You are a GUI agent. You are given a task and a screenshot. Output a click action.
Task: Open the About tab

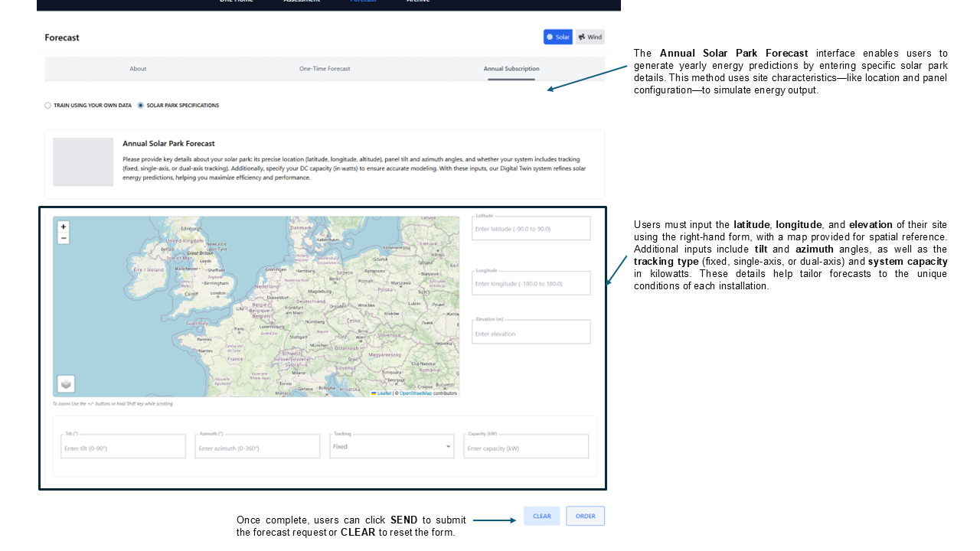click(138, 69)
